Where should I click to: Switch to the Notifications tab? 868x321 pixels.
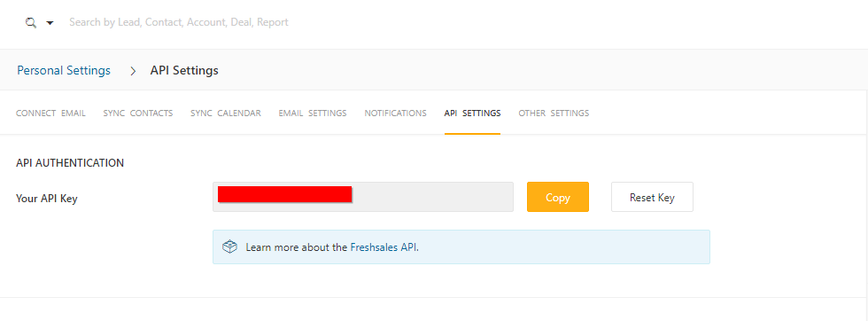point(395,114)
